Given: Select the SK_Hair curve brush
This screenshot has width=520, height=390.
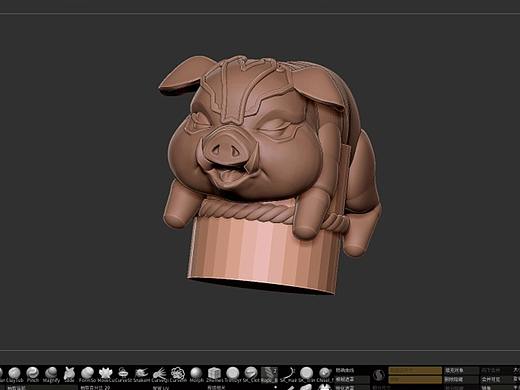Looking at the screenshot, I should coord(288,374).
